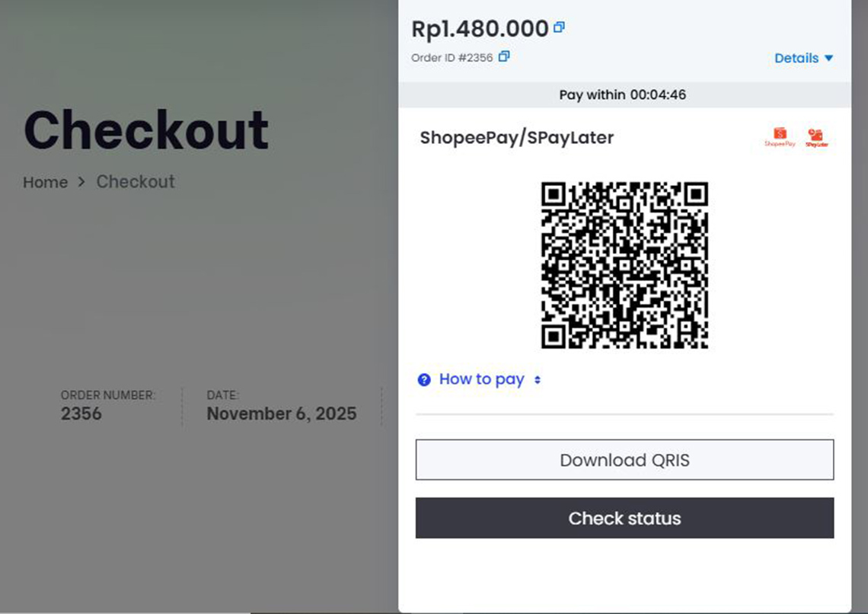Click the Download QRIS button

click(624, 460)
